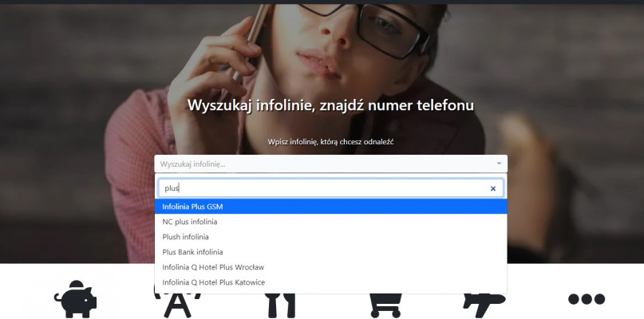
Task: Open the three dots more categories icon
Action: click(587, 299)
